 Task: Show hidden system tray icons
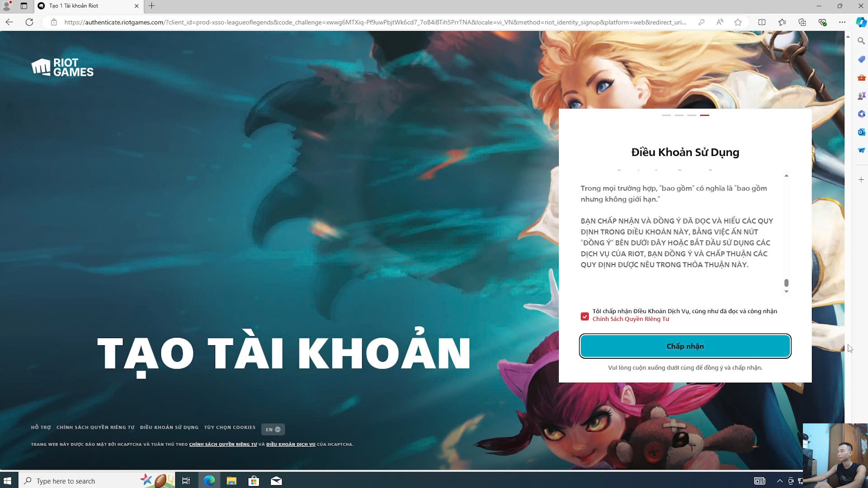pyautogui.click(x=779, y=481)
